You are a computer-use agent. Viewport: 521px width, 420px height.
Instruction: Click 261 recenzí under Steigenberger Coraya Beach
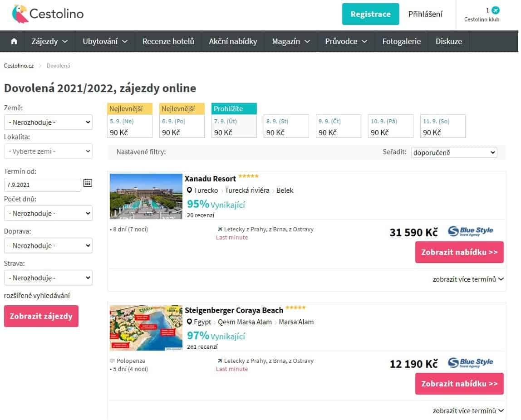point(202,347)
